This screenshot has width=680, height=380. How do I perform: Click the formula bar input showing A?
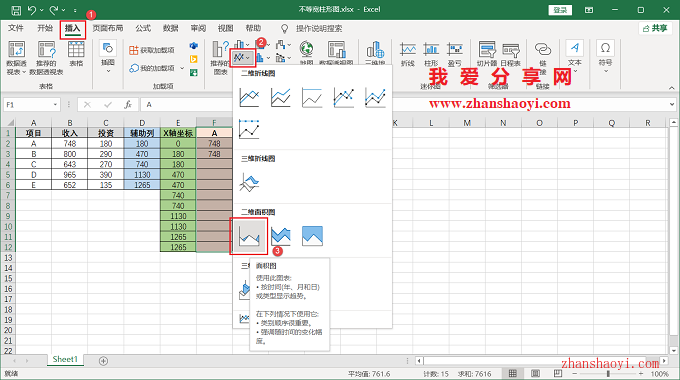pyautogui.click(x=403, y=105)
